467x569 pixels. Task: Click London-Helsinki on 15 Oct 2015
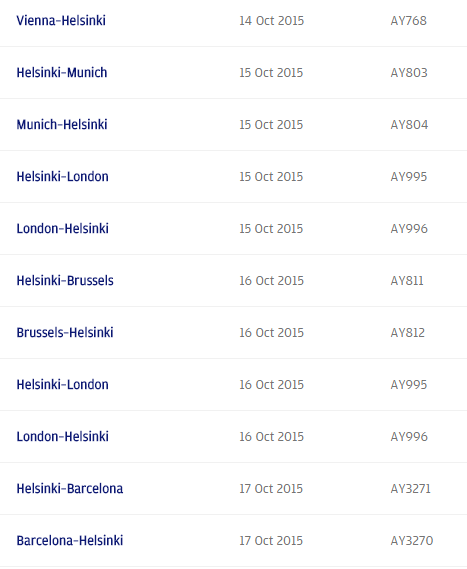point(62,229)
